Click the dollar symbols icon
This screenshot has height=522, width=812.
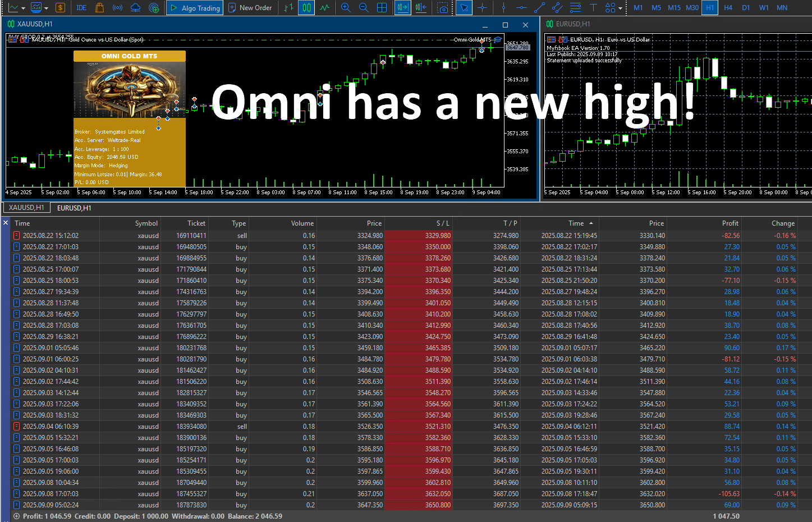coord(60,8)
